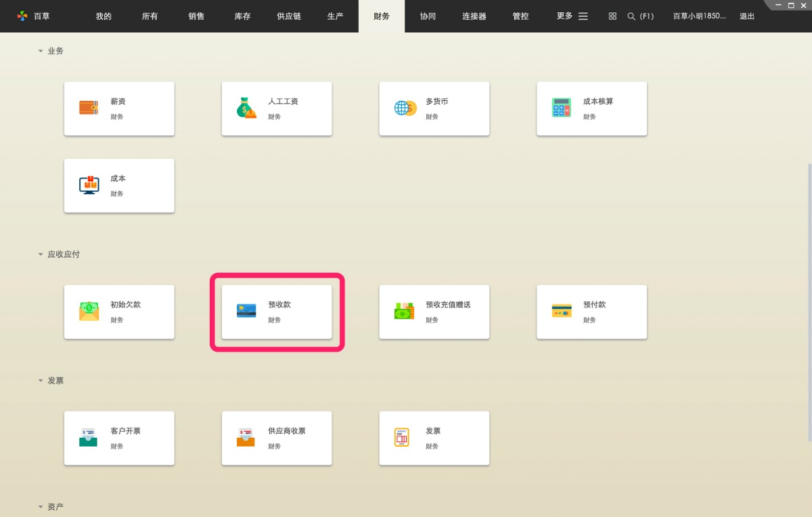Collapse the 业务 section
812x517 pixels.
[x=41, y=51]
